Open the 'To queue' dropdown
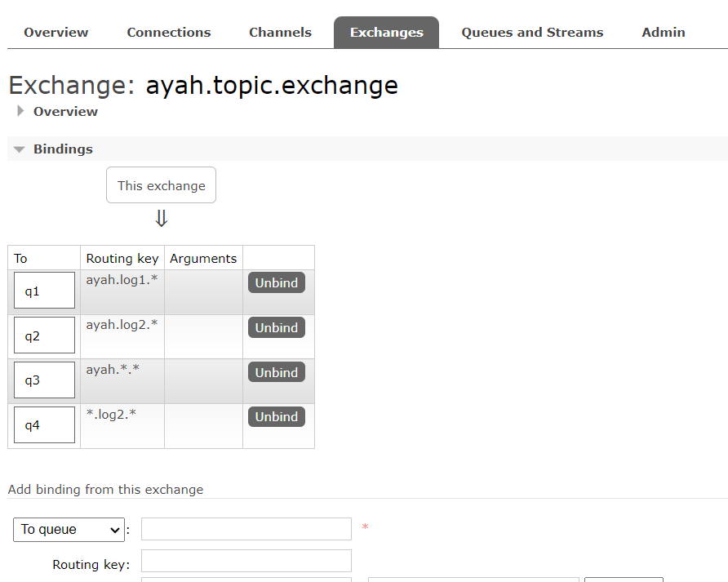728x582 pixels. [69, 530]
